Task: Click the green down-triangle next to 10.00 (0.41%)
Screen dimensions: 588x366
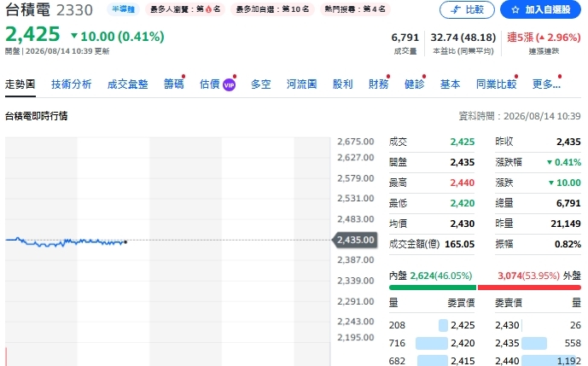Action: [74, 36]
